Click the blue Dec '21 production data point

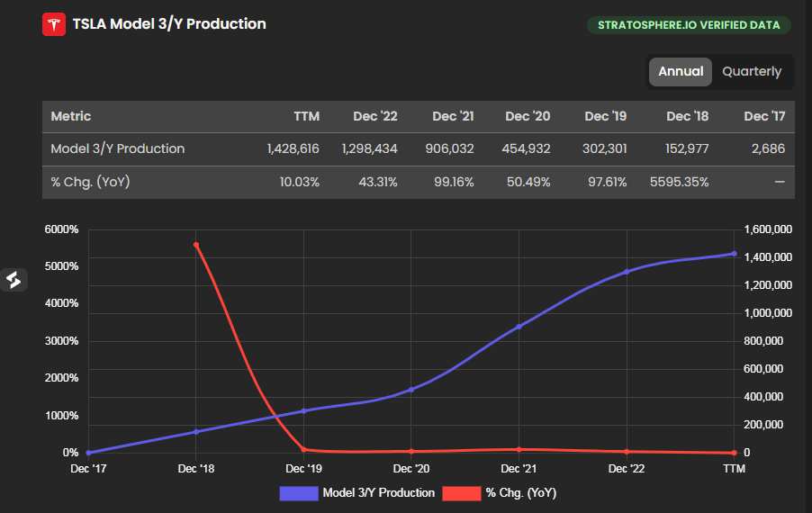tap(519, 327)
